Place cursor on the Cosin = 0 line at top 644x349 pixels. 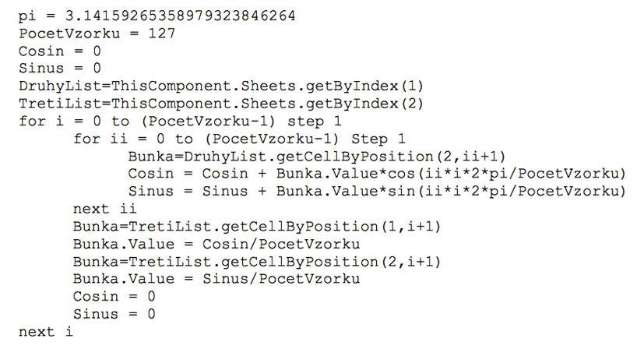(59, 51)
